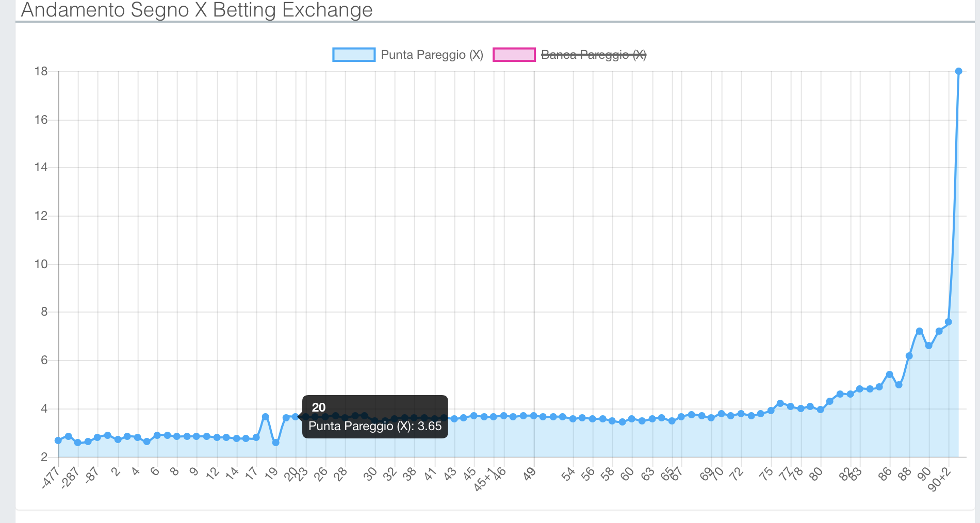Image resolution: width=980 pixels, height=523 pixels.
Task: Toggle the Punta Pareggio (X) legend label
Action: coord(432,55)
